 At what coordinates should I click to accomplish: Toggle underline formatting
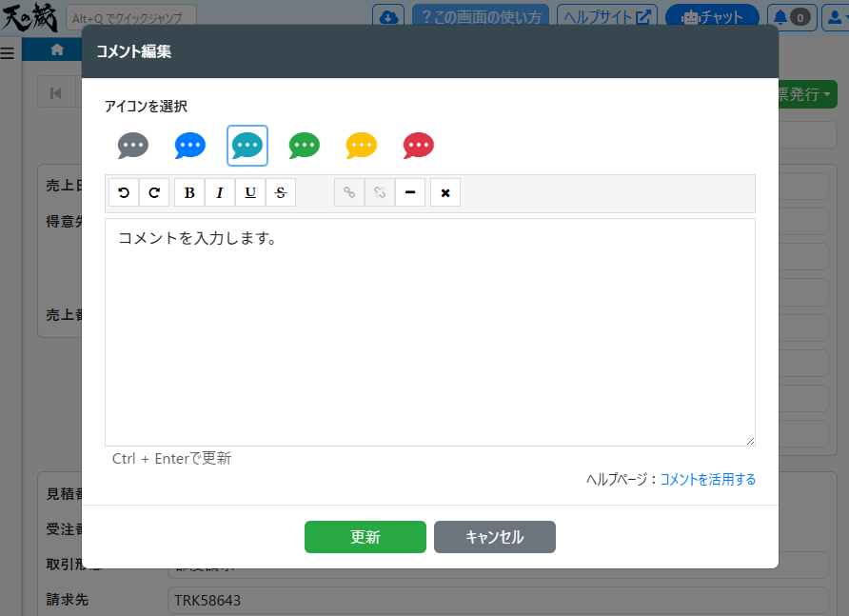(250, 192)
